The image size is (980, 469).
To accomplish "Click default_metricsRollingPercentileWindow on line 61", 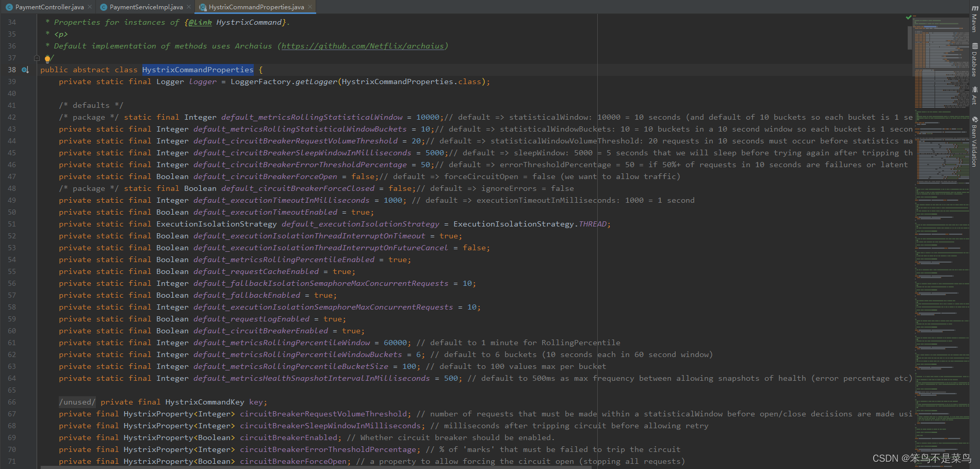I will pyautogui.click(x=282, y=343).
